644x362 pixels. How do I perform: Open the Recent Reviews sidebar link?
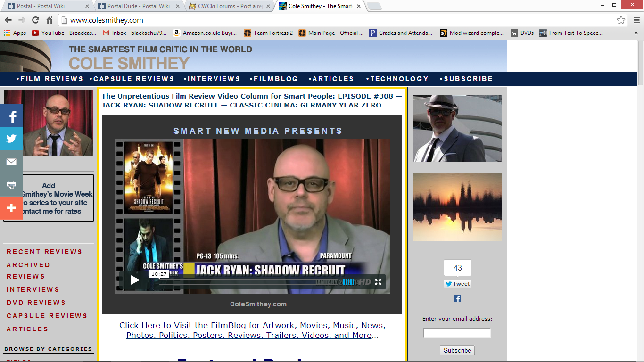coord(44,252)
